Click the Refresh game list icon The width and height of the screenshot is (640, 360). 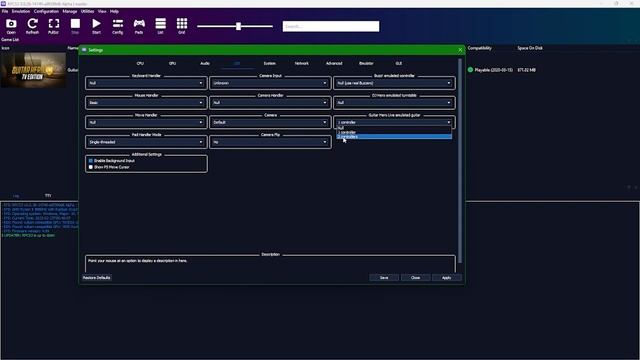click(32, 26)
